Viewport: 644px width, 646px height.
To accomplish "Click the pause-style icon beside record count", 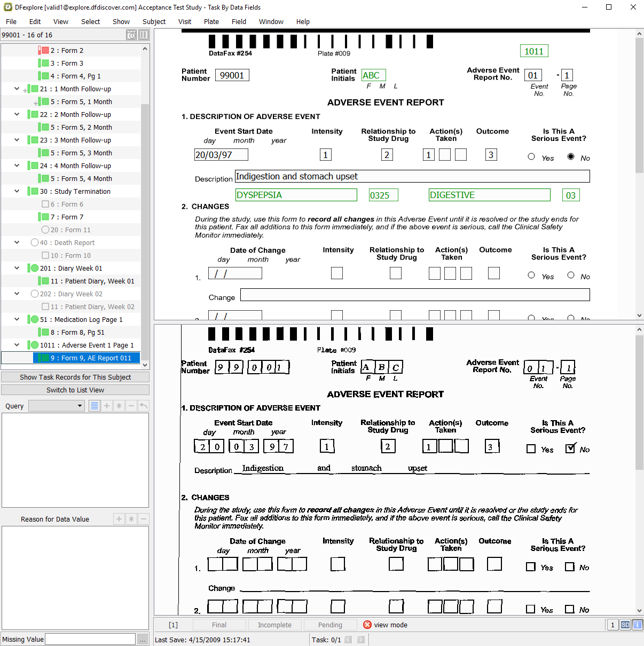I will [x=144, y=35].
